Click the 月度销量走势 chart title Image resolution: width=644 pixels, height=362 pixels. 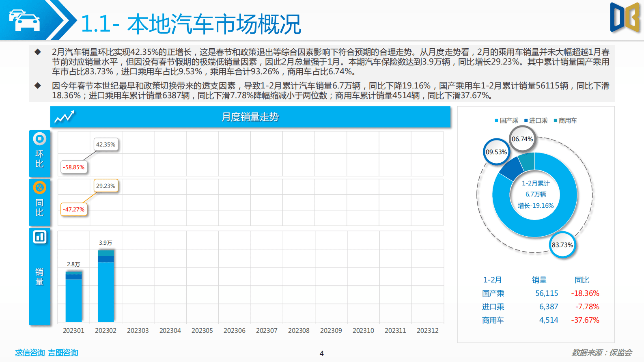(x=250, y=117)
